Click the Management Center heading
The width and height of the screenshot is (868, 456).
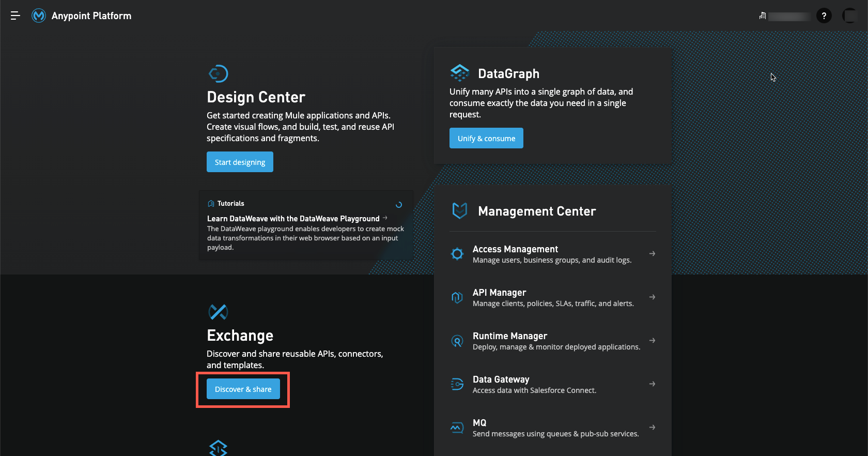pos(537,211)
